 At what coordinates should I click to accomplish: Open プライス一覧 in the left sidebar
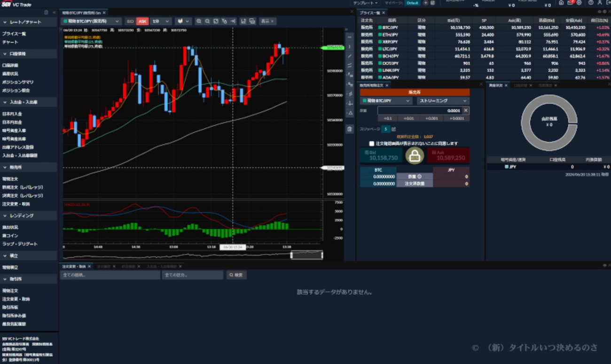[x=14, y=34]
